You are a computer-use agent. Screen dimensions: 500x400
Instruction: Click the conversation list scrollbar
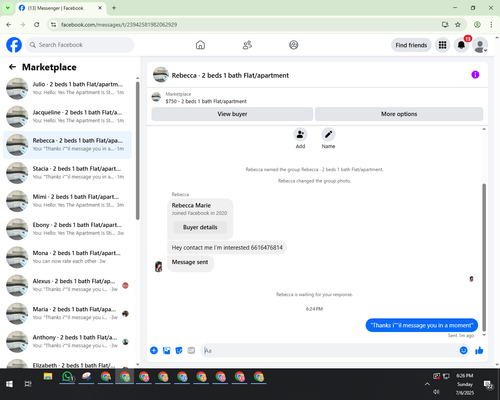coord(137,150)
